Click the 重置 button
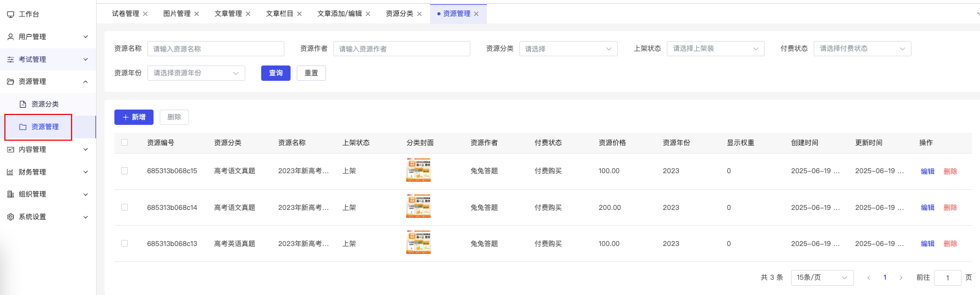Viewport: 980px width, 295px height. [311, 73]
